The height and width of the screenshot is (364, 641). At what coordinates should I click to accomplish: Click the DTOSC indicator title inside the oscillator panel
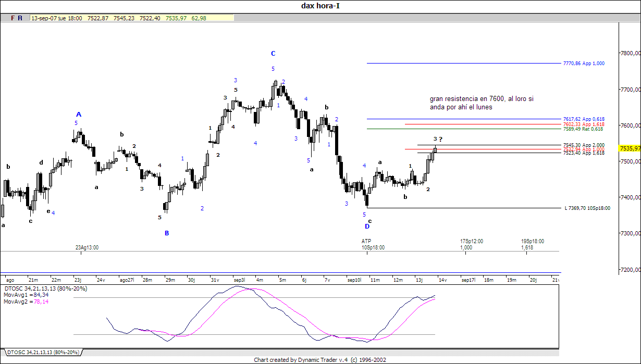[x=46, y=288]
